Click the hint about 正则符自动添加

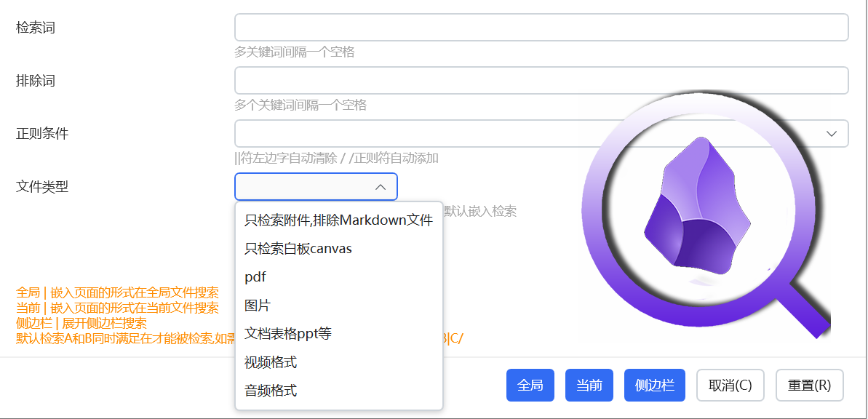(337, 158)
